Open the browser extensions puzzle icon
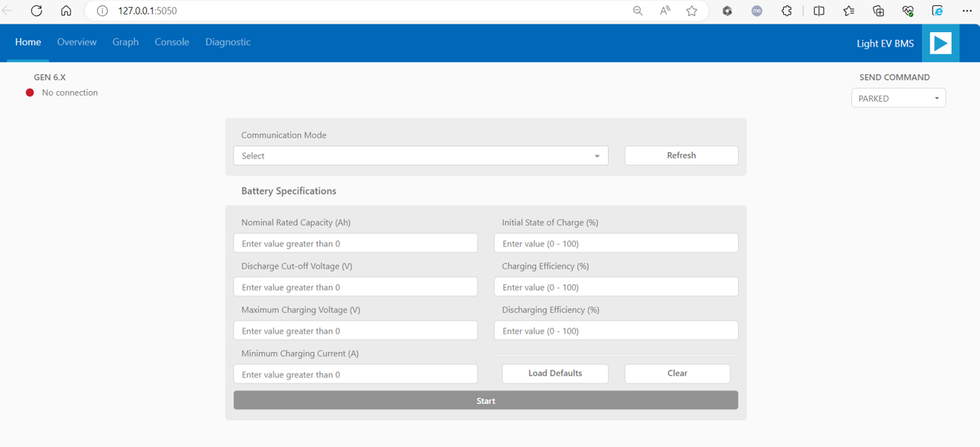The image size is (980, 447). click(786, 11)
